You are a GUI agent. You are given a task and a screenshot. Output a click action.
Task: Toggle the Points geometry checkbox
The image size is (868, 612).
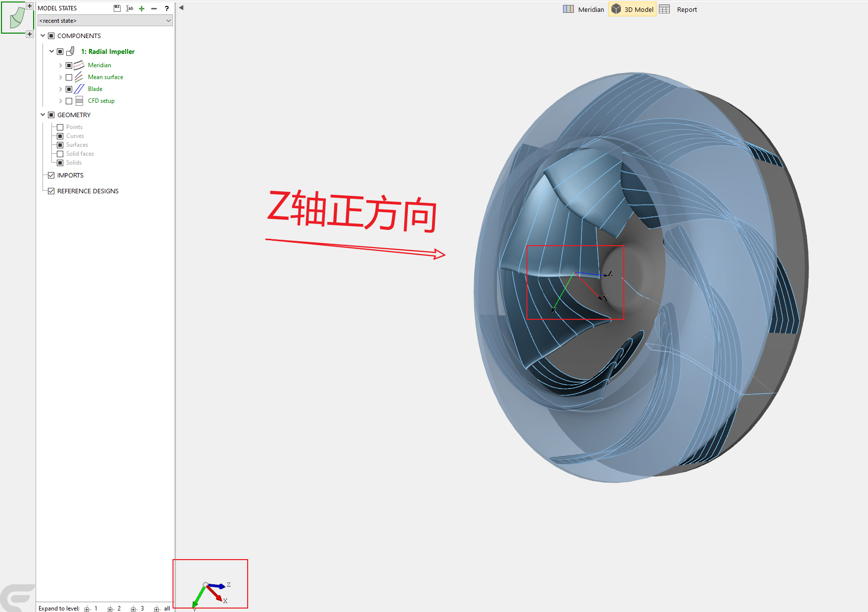[x=60, y=127]
